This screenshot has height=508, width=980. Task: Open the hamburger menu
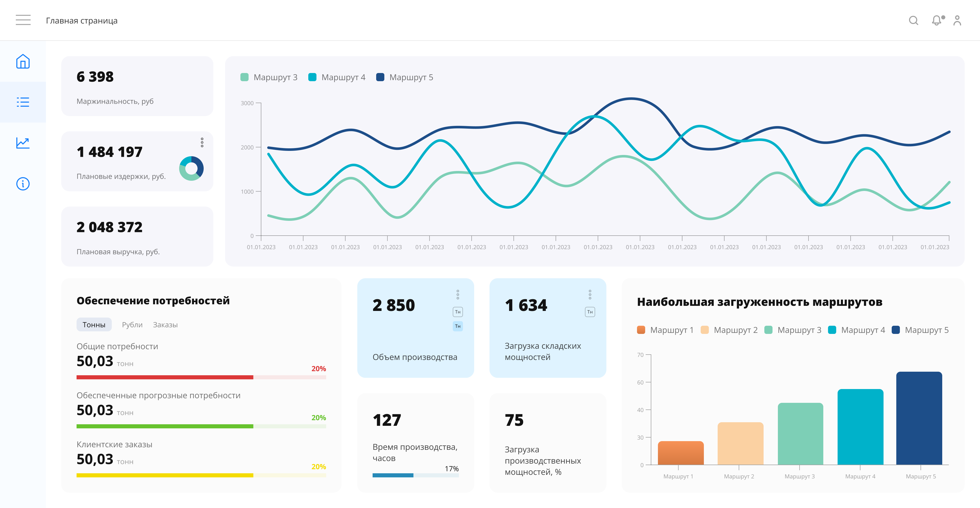pos(23,20)
